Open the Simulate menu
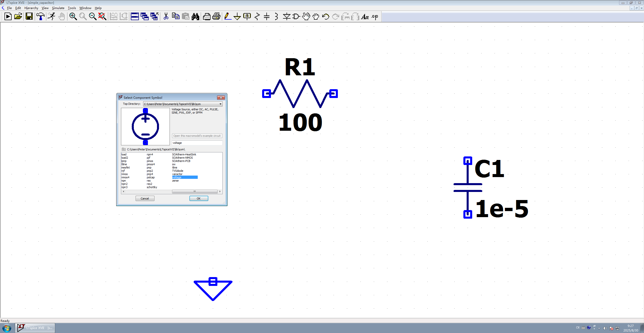 [58, 8]
